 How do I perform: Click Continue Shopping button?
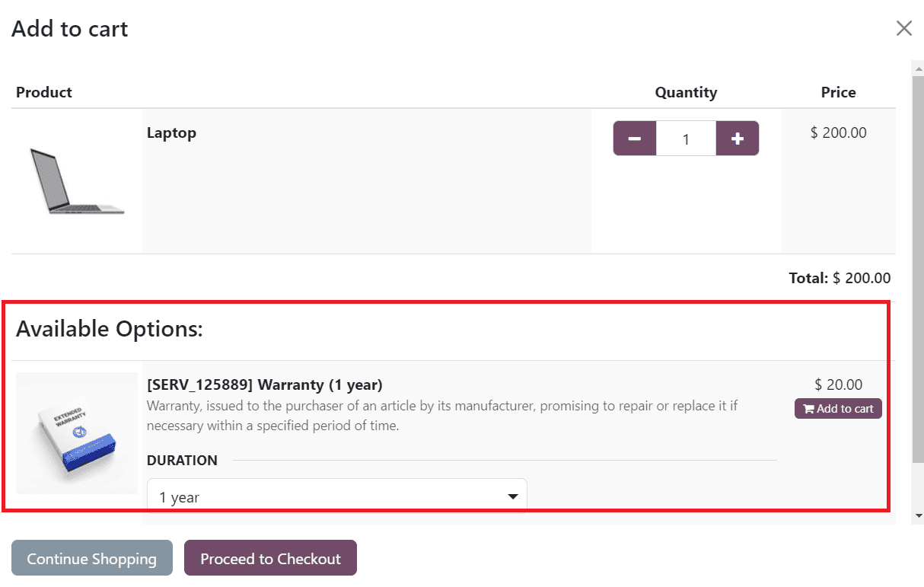tap(92, 558)
